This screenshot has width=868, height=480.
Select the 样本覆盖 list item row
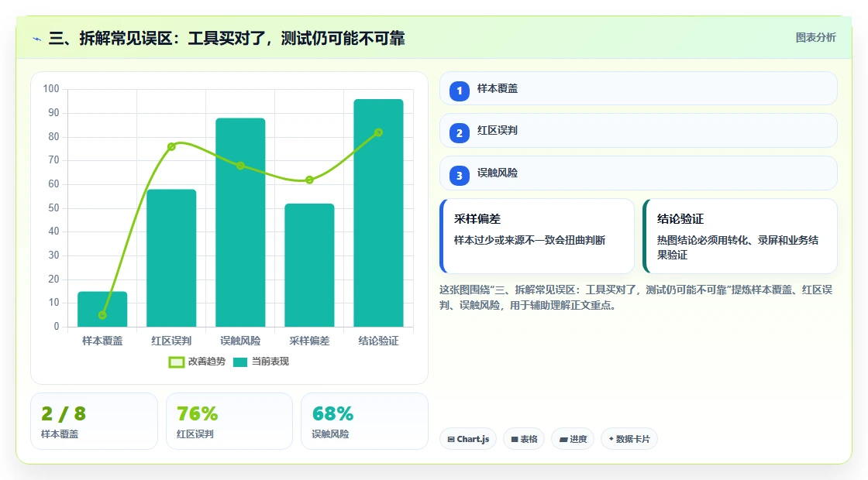point(639,88)
